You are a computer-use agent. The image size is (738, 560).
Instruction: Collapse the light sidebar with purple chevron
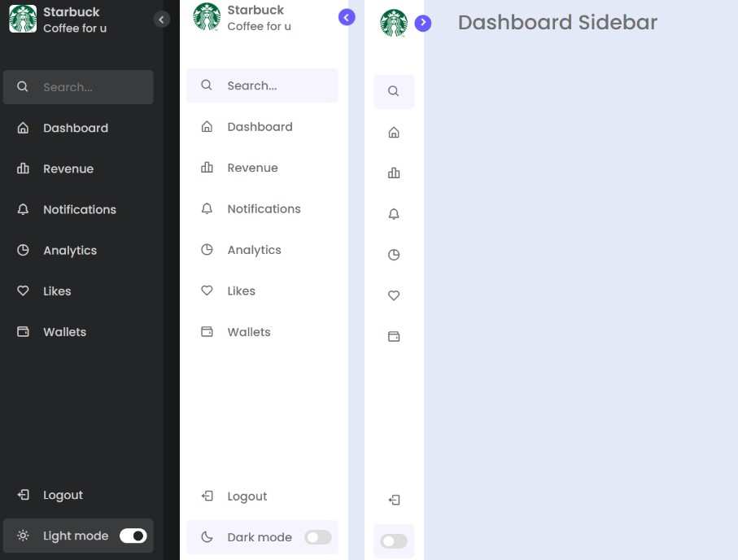pos(347,17)
